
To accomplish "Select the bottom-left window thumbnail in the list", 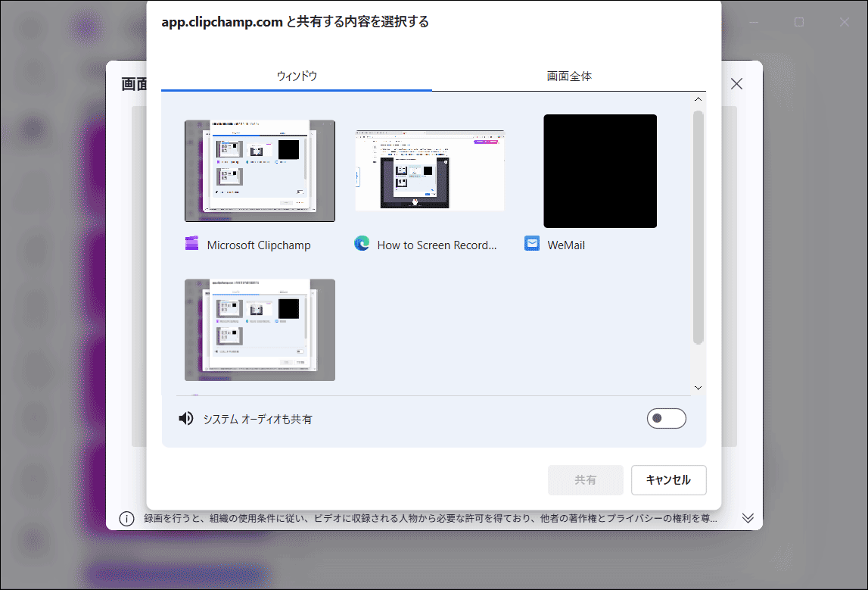I will coord(260,329).
